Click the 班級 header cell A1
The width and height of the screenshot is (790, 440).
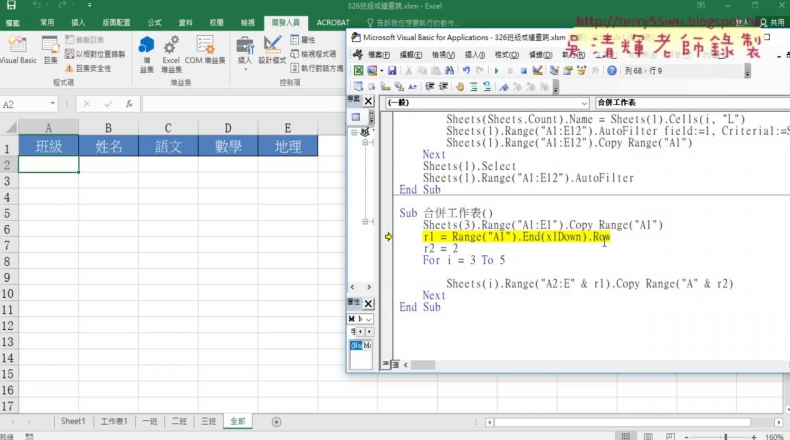(x=48, y=146)
